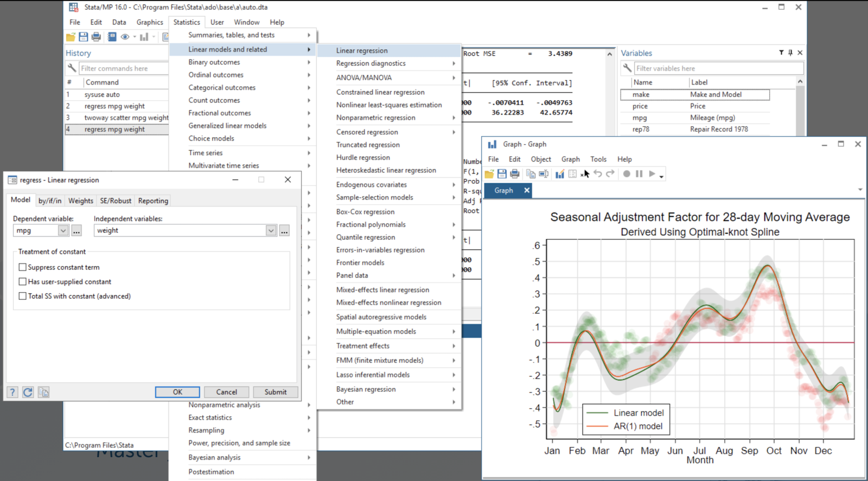
Task: Expand Time series submenu
Action: click(x=242, y=153)
